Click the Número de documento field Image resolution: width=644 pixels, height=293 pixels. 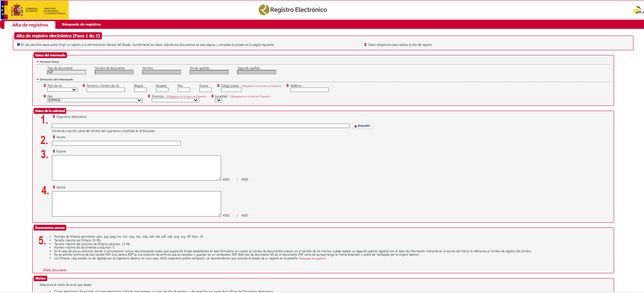(114, 72)
